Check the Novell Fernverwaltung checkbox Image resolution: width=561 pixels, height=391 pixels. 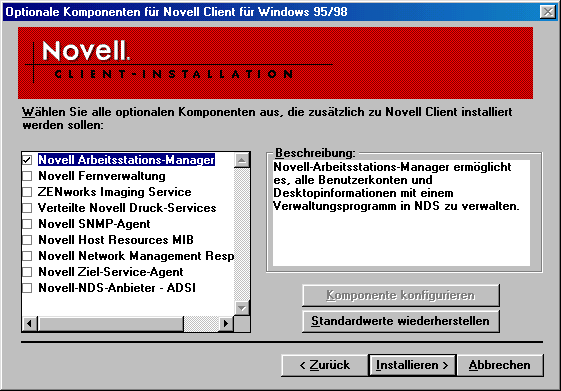(x=27, y=176)
